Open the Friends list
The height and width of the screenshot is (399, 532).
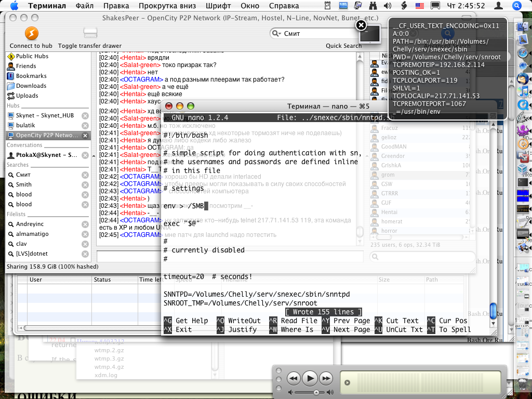(x=26, y=66)
